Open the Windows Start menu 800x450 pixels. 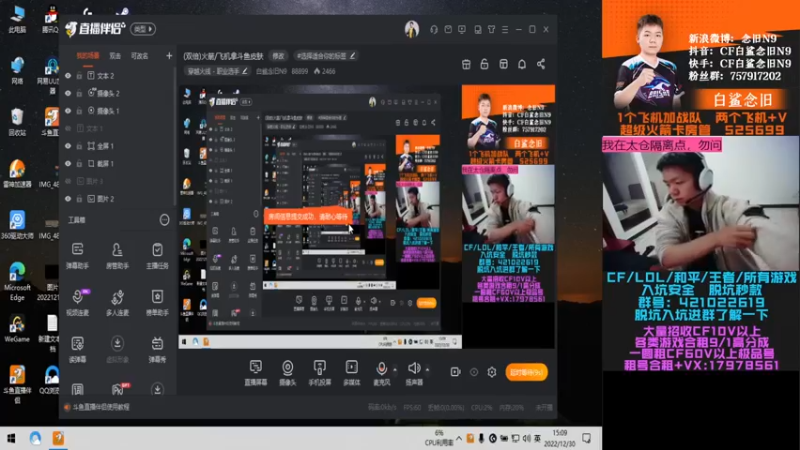(x=11, y=438)
